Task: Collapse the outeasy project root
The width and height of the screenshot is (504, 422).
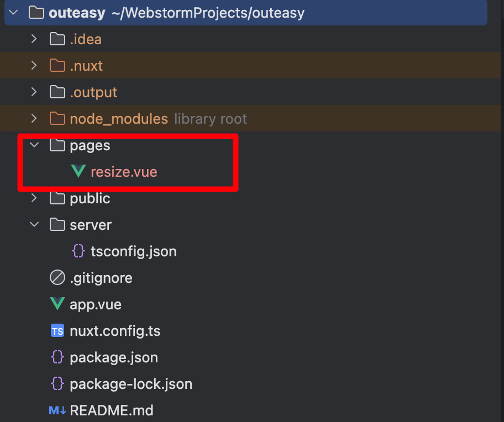Action: [x=13, y=13]
